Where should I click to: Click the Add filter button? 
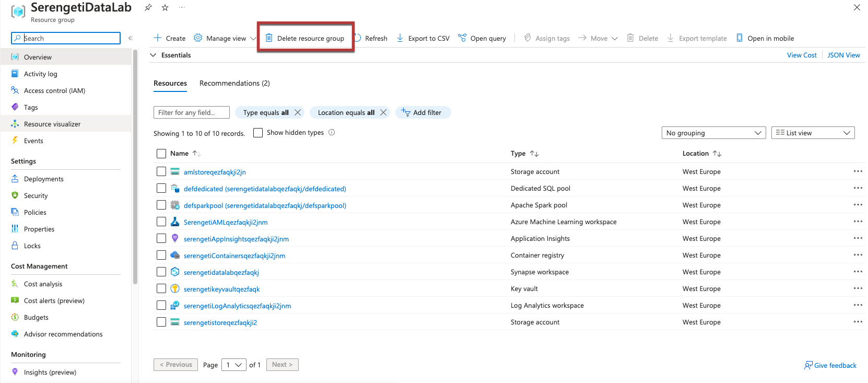tap(423, 112)
